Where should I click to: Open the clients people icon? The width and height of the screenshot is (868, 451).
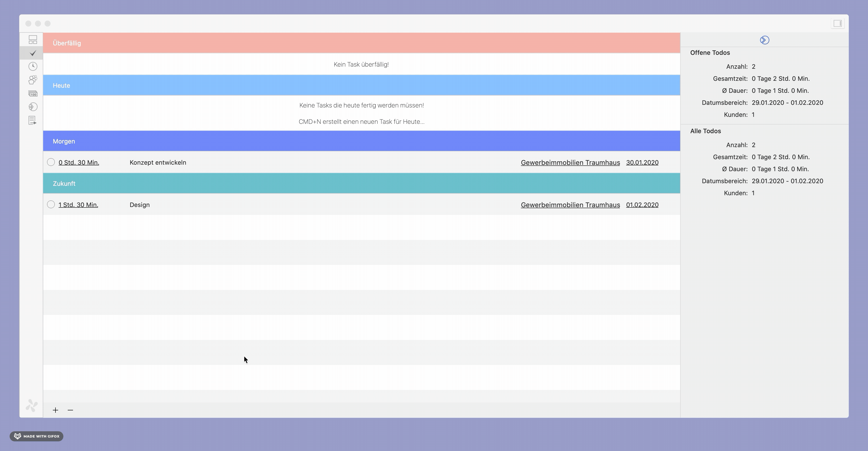pos(33,80)
